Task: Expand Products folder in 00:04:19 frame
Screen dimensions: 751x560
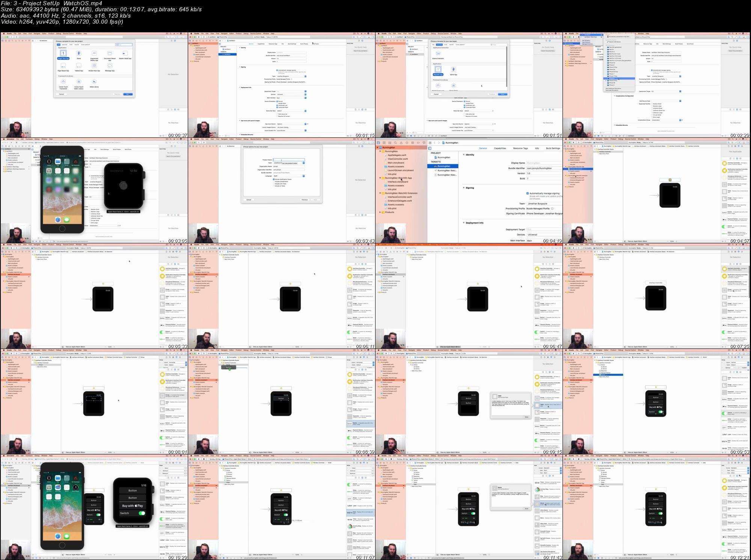Action: [x=380, y=212]
